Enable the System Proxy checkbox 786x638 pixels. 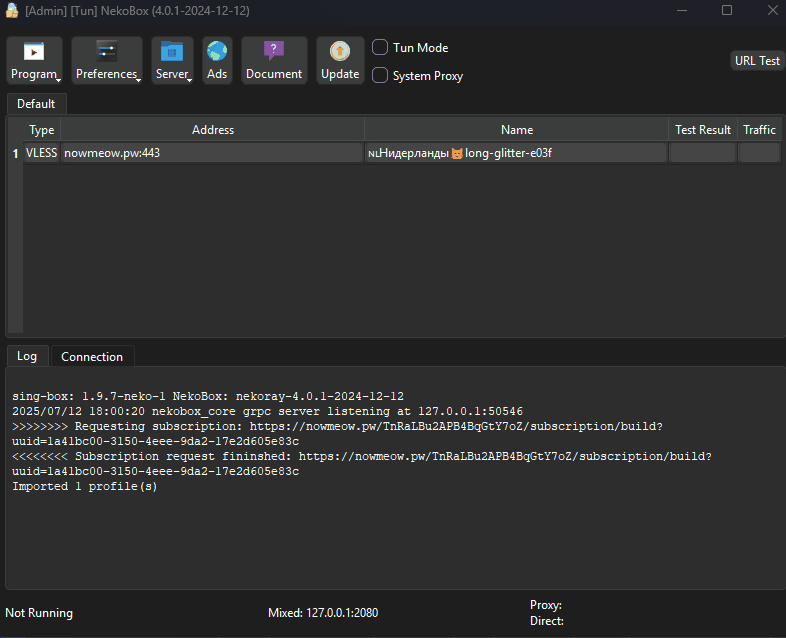380,75
